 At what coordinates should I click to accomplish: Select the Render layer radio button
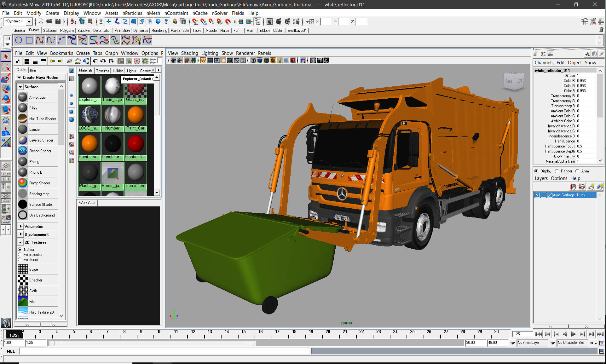tap(557, 171)
